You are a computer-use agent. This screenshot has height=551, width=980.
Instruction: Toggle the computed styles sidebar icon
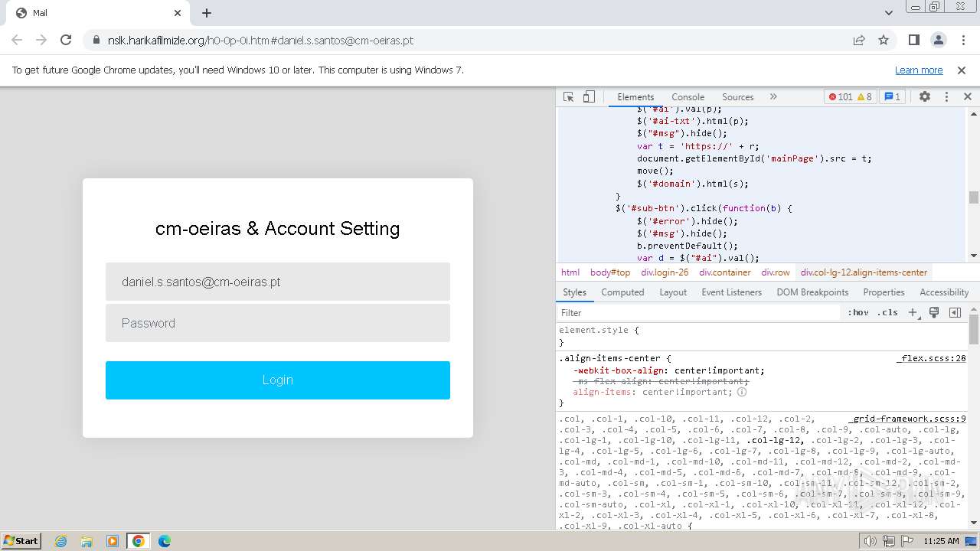tap(955, 312)
